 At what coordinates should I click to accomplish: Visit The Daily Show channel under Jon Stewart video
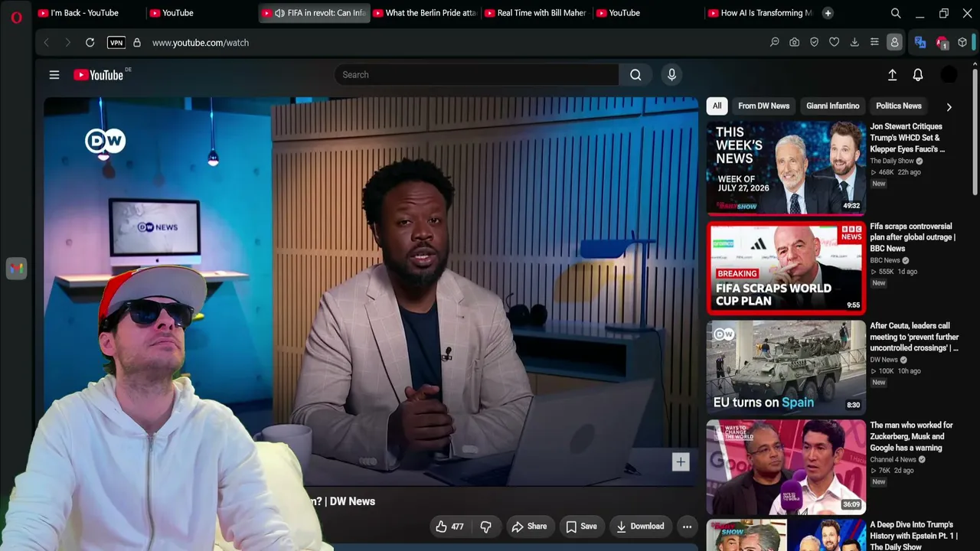point(892,161)
